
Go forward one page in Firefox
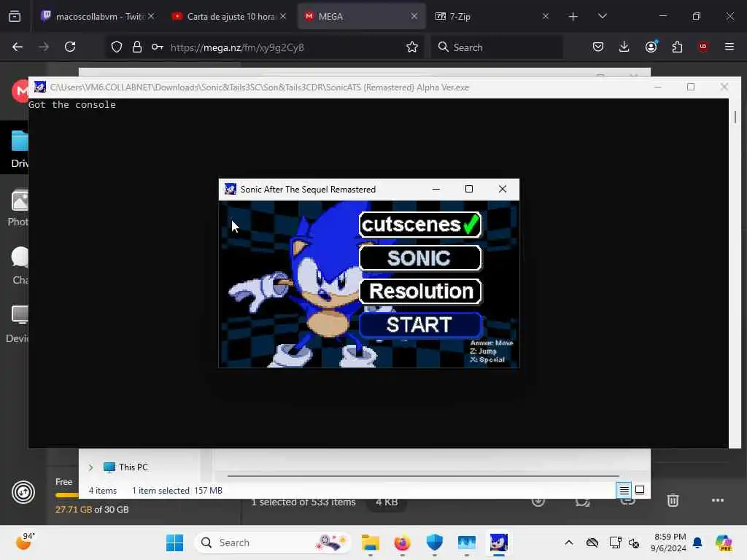pos(44,47)
